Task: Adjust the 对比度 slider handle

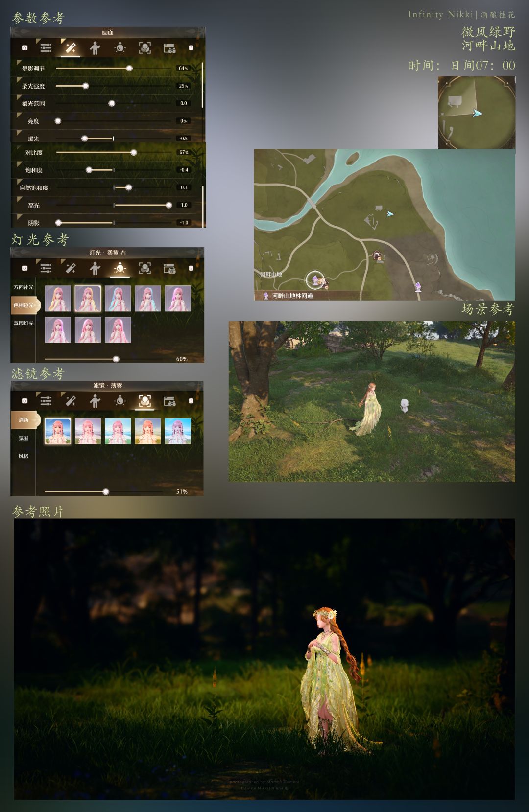Action: (133, 153)
